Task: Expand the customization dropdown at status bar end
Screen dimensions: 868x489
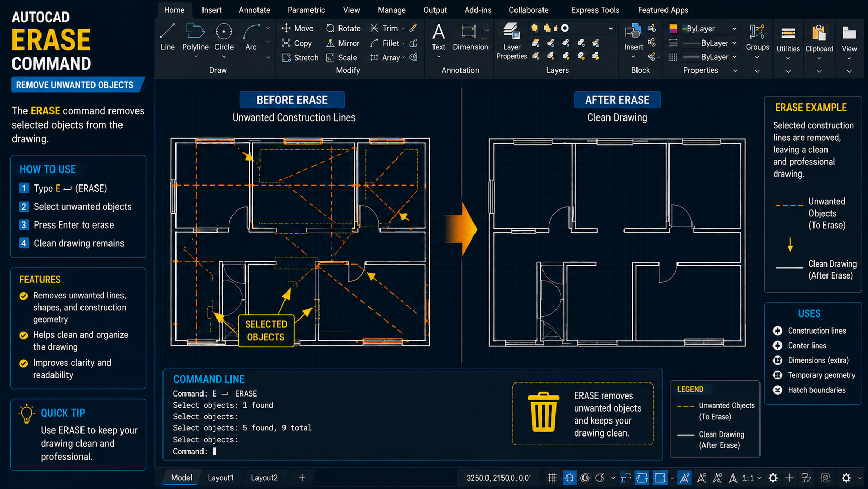Action: 860,478
